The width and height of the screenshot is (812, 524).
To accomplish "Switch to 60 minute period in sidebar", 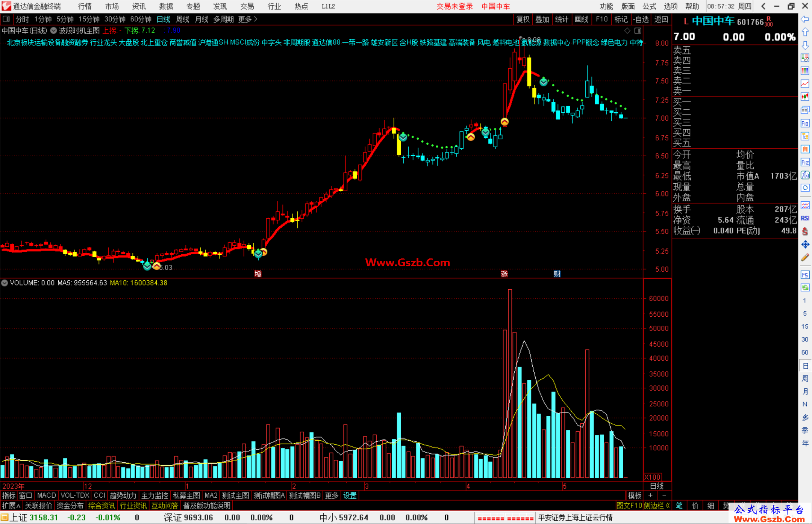I will click(805, 352).
